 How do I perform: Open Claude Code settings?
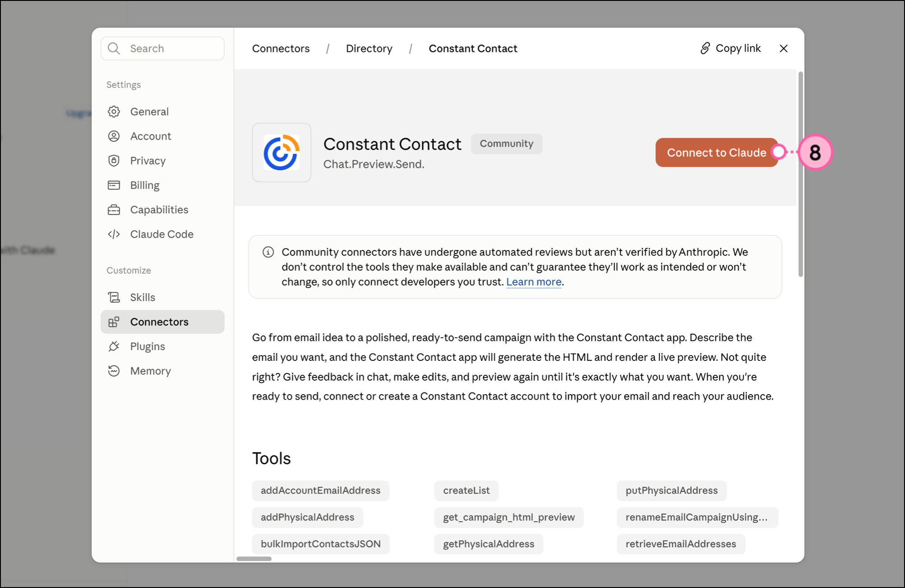coord(163,234)
